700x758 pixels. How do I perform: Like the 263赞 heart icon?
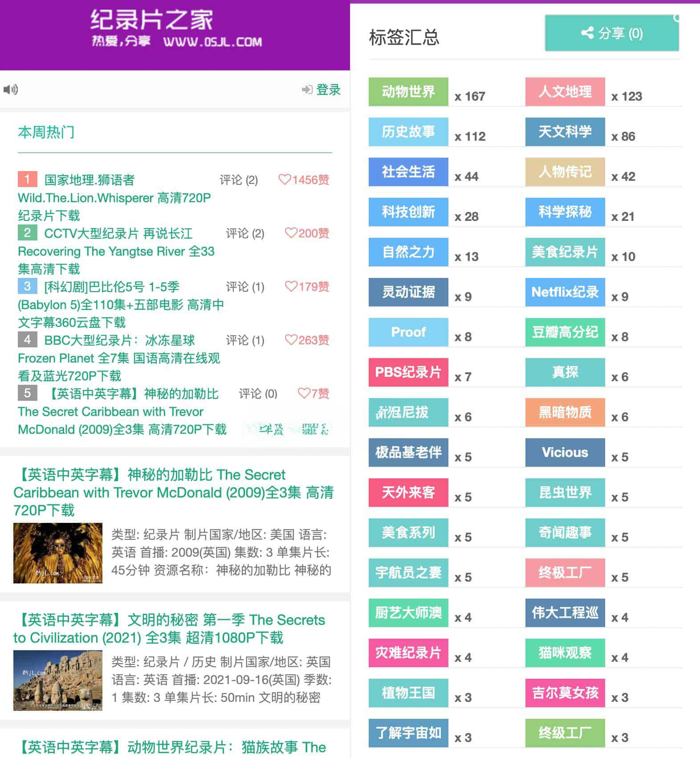291,340
